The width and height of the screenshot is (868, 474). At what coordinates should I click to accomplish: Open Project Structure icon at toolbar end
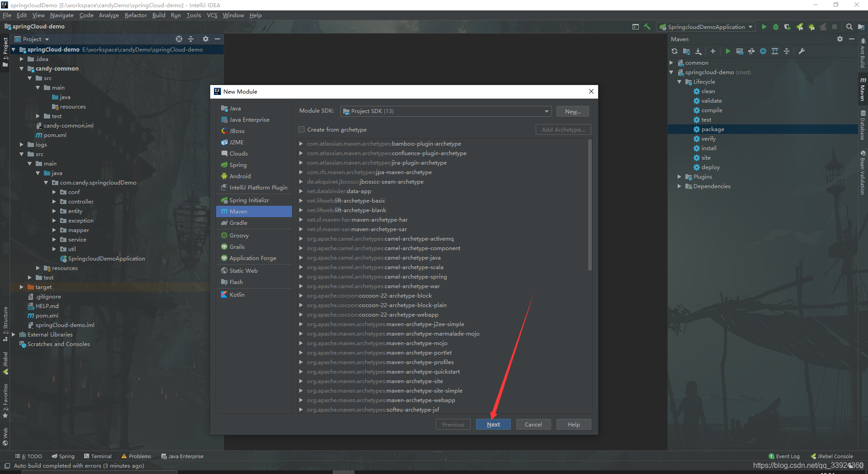[x=861, y=27]
